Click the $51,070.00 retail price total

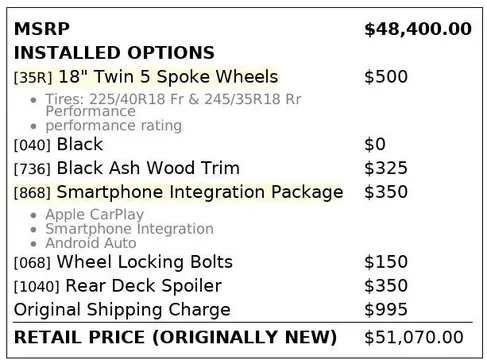(x=414, y=337)
